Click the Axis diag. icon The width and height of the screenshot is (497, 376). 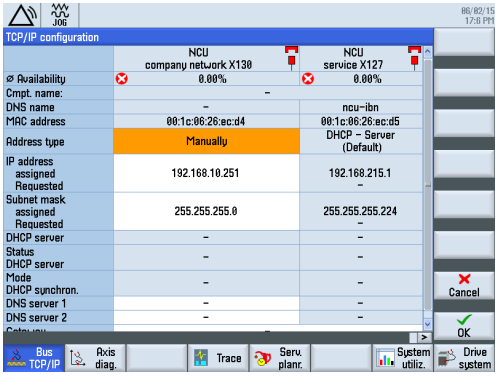pyautogui.click(x=78, y=358)
